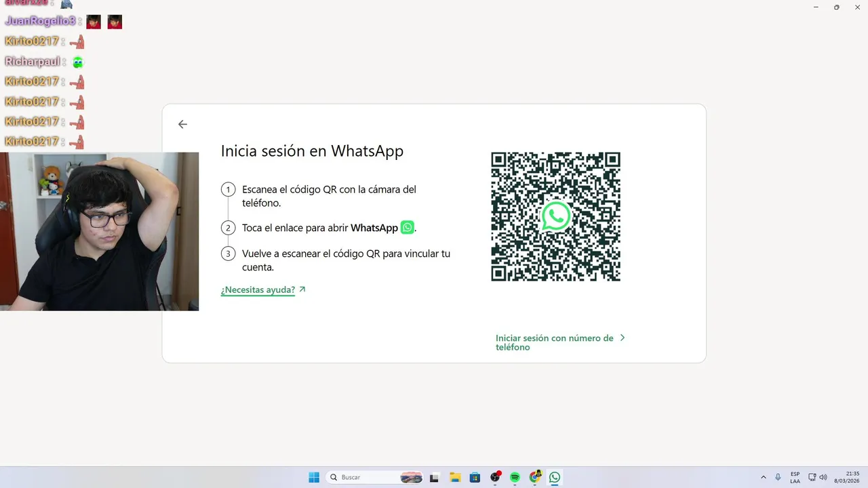Click the microphone icon in the system tray
Viewport: 868px width, 488px height.
[x=778, y=477]
